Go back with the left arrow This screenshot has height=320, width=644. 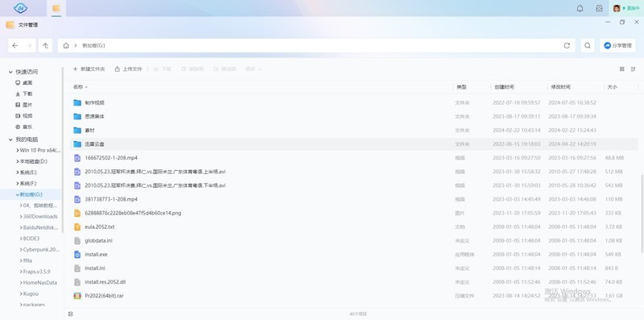point(15,46)
